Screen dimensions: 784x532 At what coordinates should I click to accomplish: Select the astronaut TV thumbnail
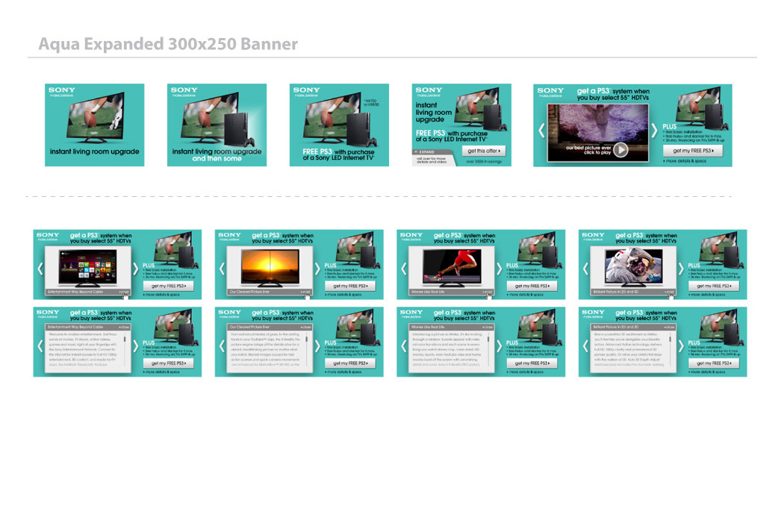click(633, 268)
